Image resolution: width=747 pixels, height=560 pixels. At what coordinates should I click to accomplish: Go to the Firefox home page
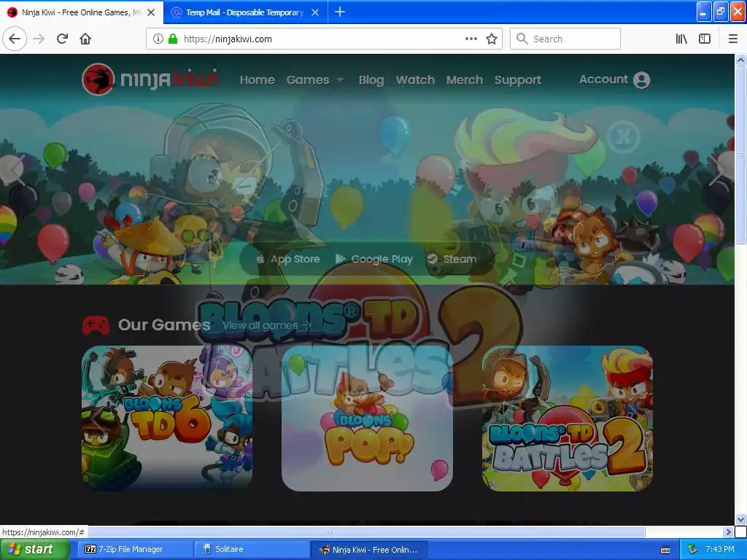click(x=85, y=39)
